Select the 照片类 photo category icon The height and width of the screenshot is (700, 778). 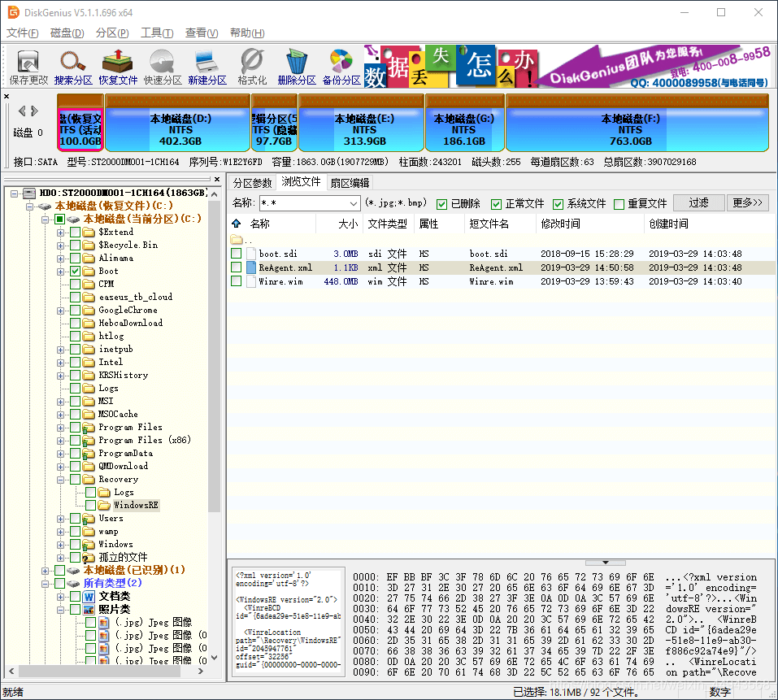point(89,609)
